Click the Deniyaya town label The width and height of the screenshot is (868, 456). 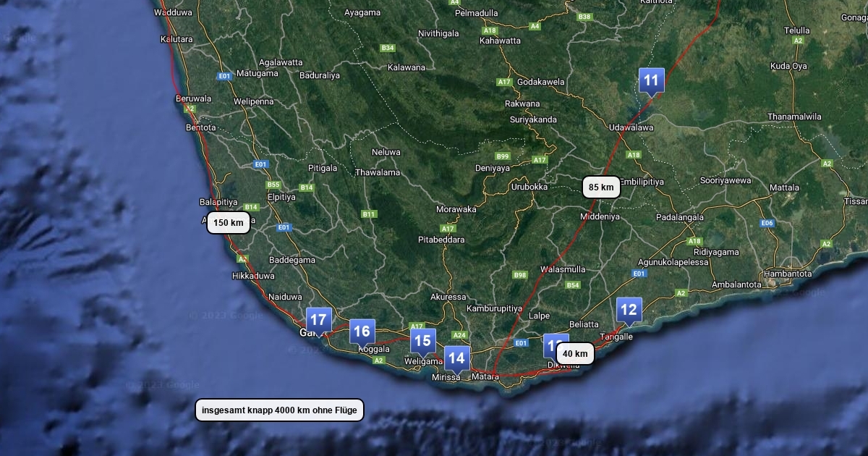[x=492, y=168]
